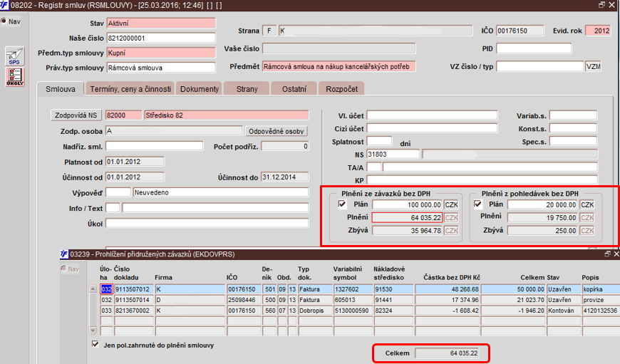This screenshot has height=364, width=620.
Task: Open the Úkoly checklist icon
Action: [15, 79]
